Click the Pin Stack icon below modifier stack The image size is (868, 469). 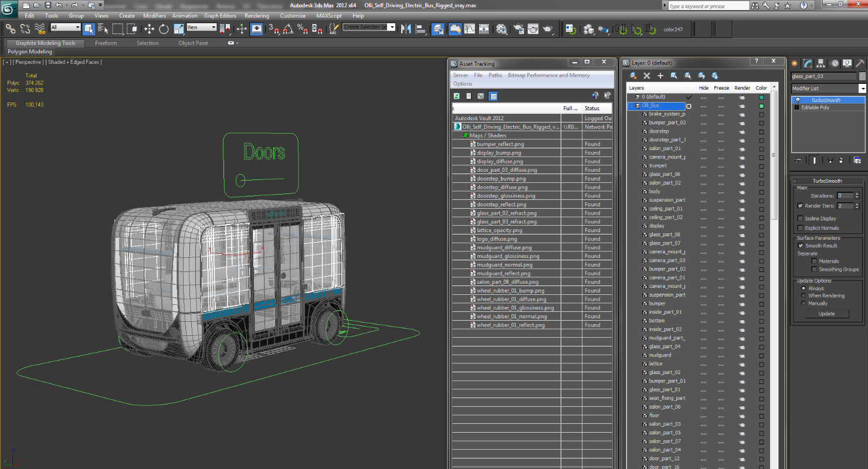click(798, 160)
